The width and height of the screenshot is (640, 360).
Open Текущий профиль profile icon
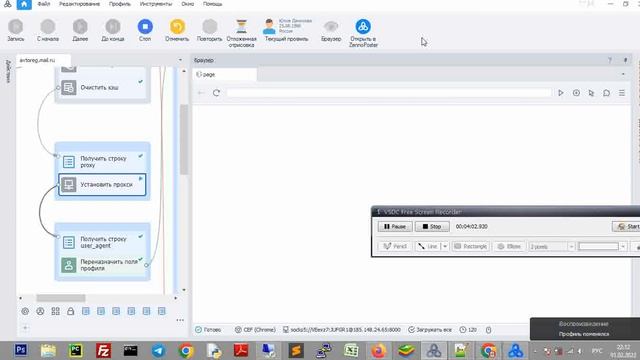(x=269, y=27)
